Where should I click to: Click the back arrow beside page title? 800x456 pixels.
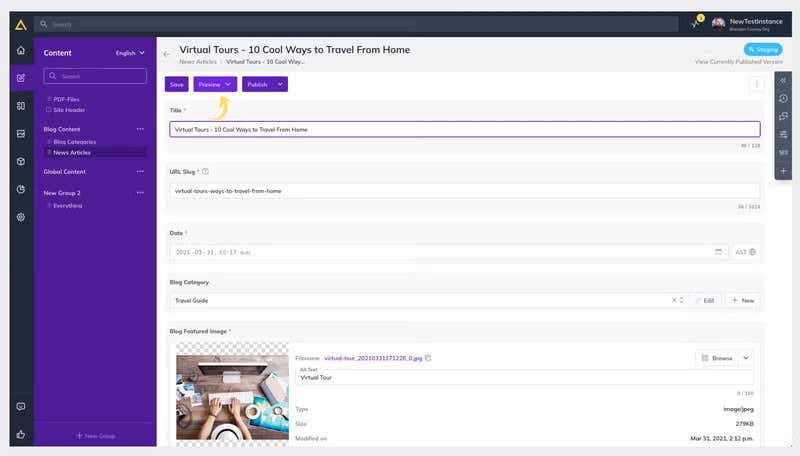(167, 53)
